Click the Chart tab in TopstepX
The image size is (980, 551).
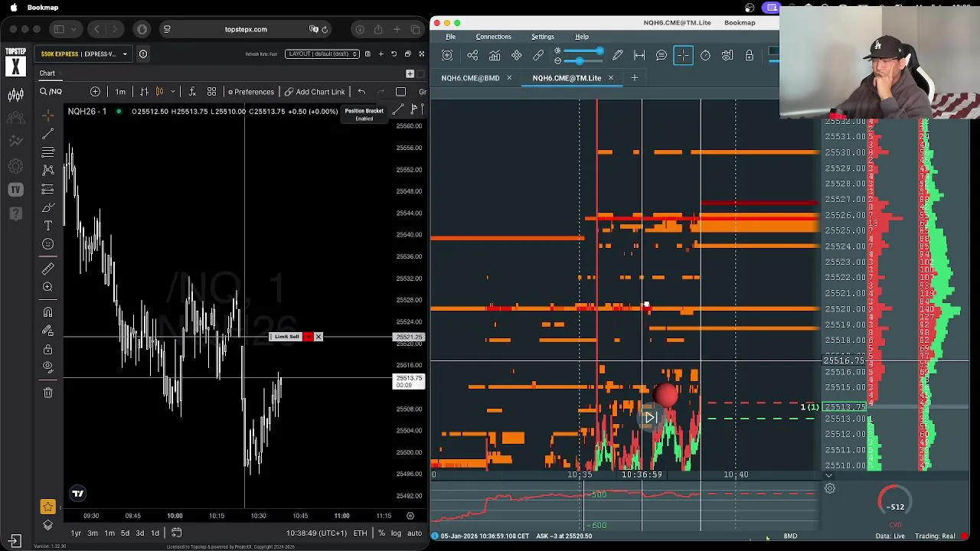[x=47, y=73]
